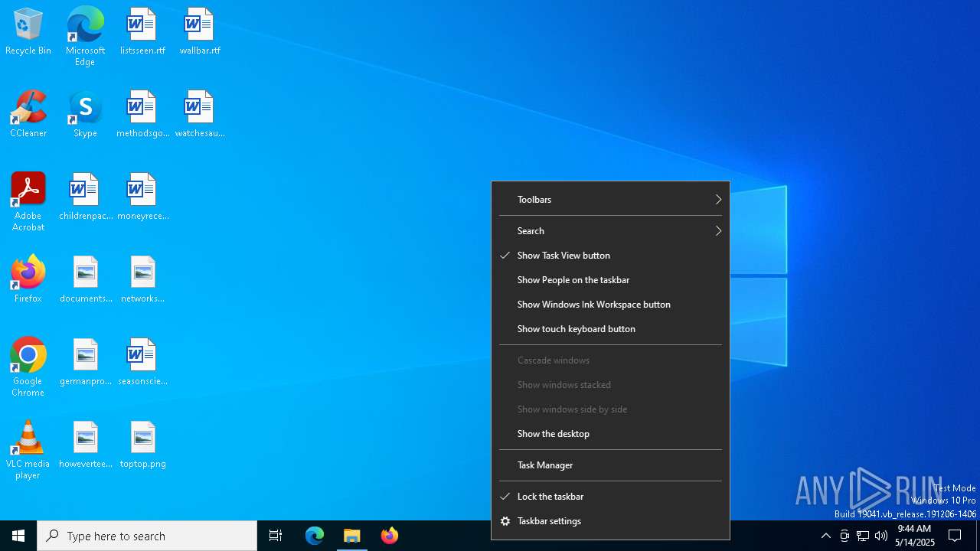Open the Action Center notifications icon
Screen dimensions: 980x551
955,536
